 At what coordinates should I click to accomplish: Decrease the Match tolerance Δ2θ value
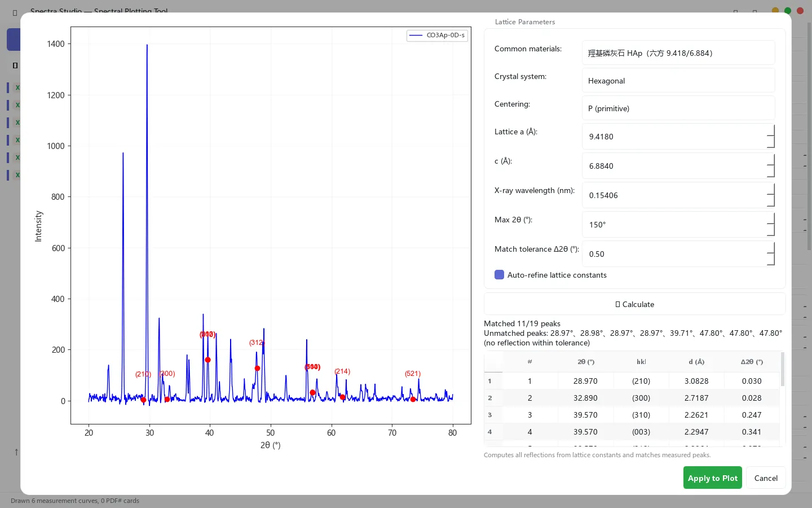[771, 260]
